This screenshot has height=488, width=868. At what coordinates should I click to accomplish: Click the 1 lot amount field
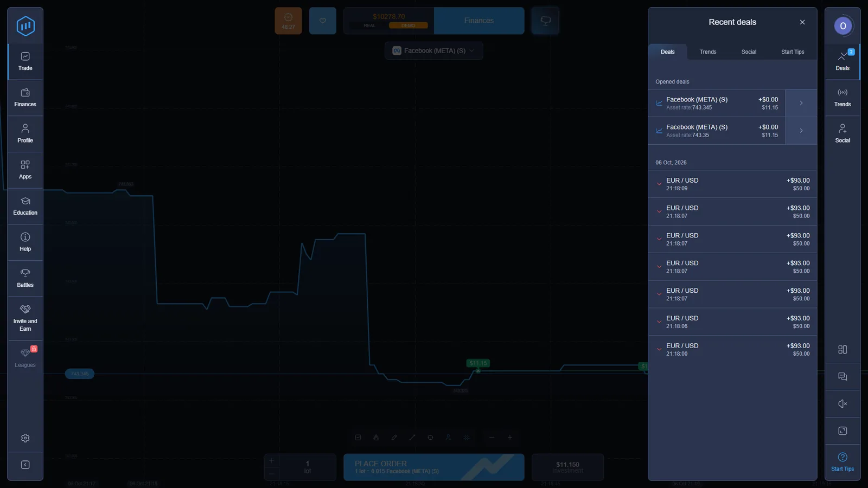(308, 467)
